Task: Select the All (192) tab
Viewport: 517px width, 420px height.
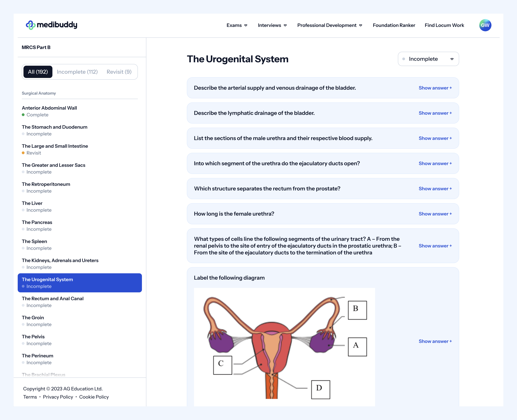Action: pyautogui.click(x=38, y=72)
